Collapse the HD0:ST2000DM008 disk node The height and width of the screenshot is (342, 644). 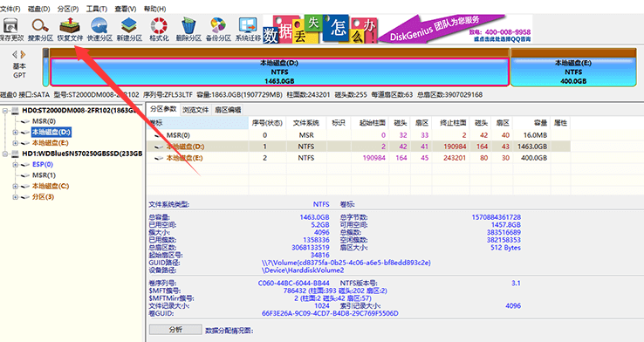click(5, 111)
